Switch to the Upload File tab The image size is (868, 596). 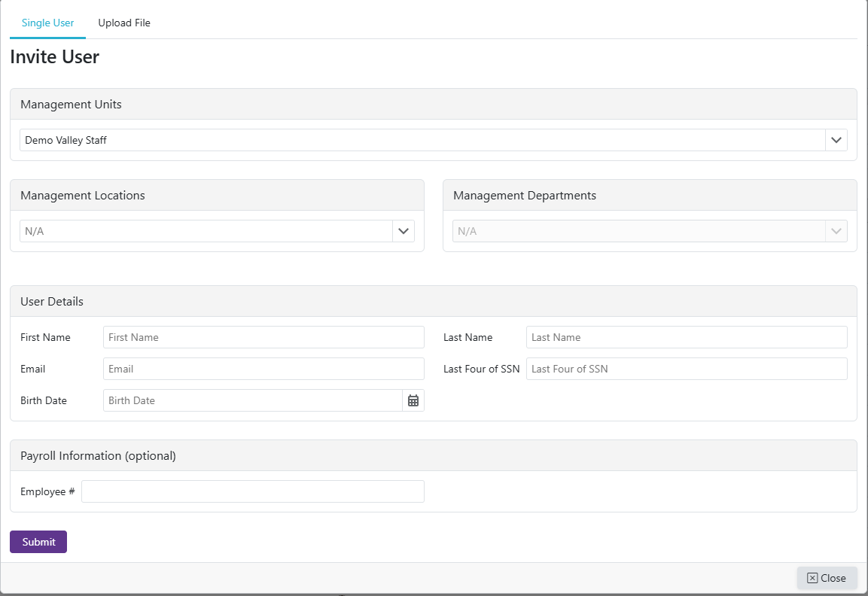point(124,23)
